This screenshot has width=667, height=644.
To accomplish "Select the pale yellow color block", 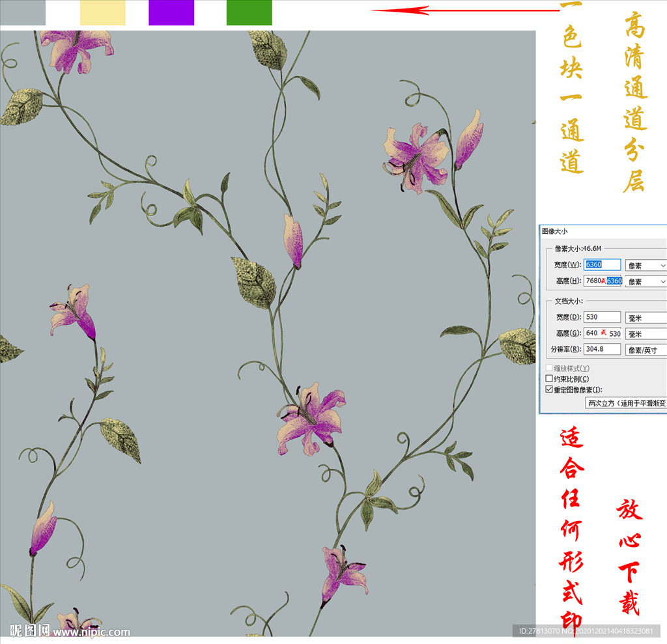I will pos(102,12).
